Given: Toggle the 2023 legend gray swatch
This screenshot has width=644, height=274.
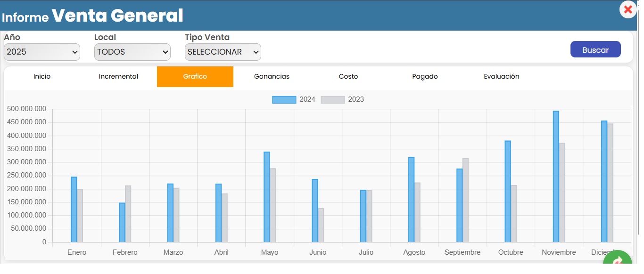Looking at the screenshot, I should point(333,99).
